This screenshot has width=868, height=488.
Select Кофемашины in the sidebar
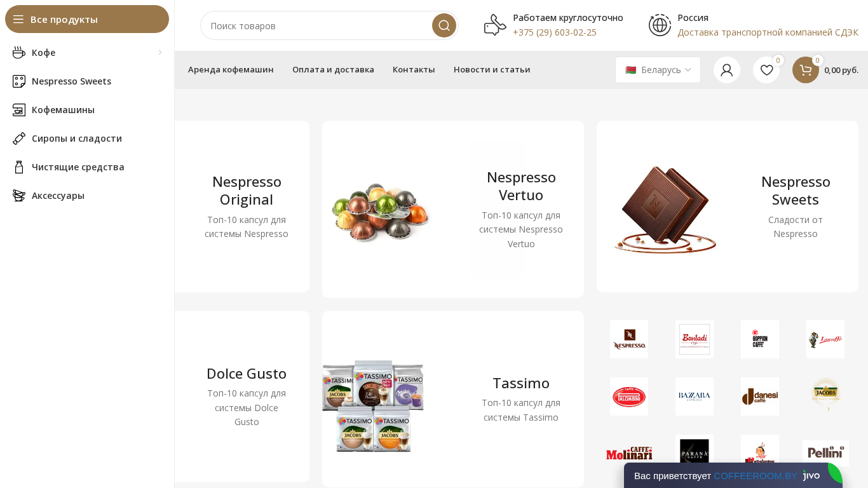63,109
